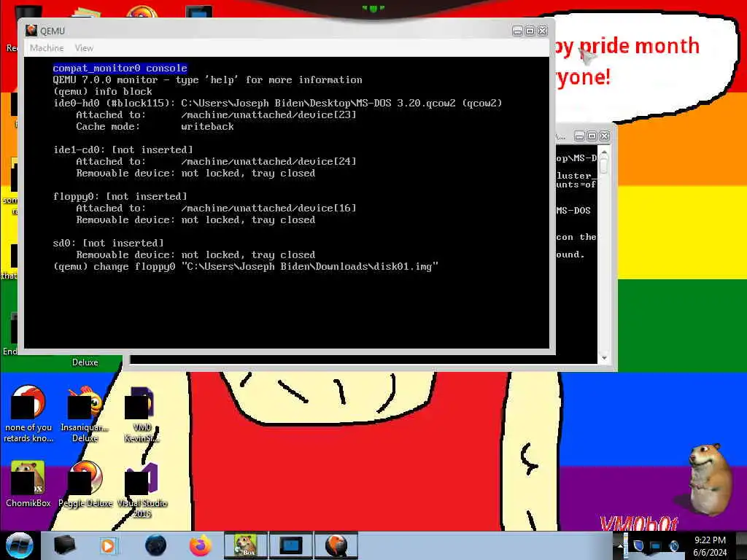Open the View menu in QEMU
The width and height of the screenshot is (747, 560).
click(x=84, y=48)
